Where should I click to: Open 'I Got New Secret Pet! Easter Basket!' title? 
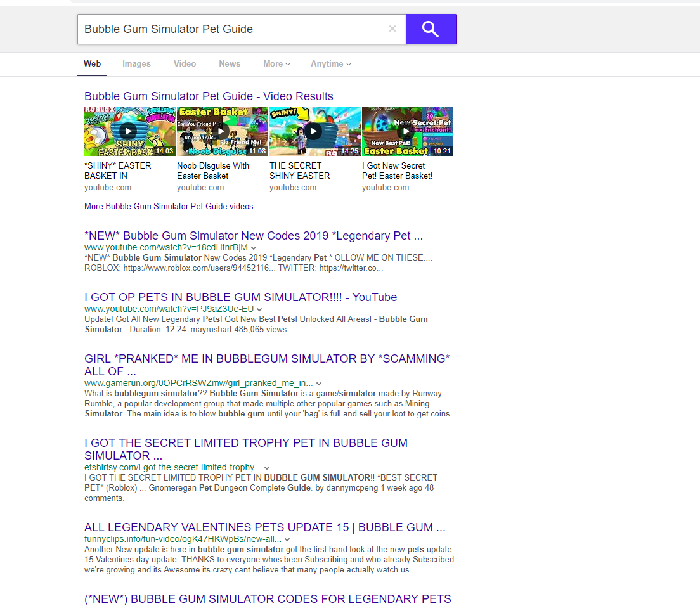tap(398, 171)
